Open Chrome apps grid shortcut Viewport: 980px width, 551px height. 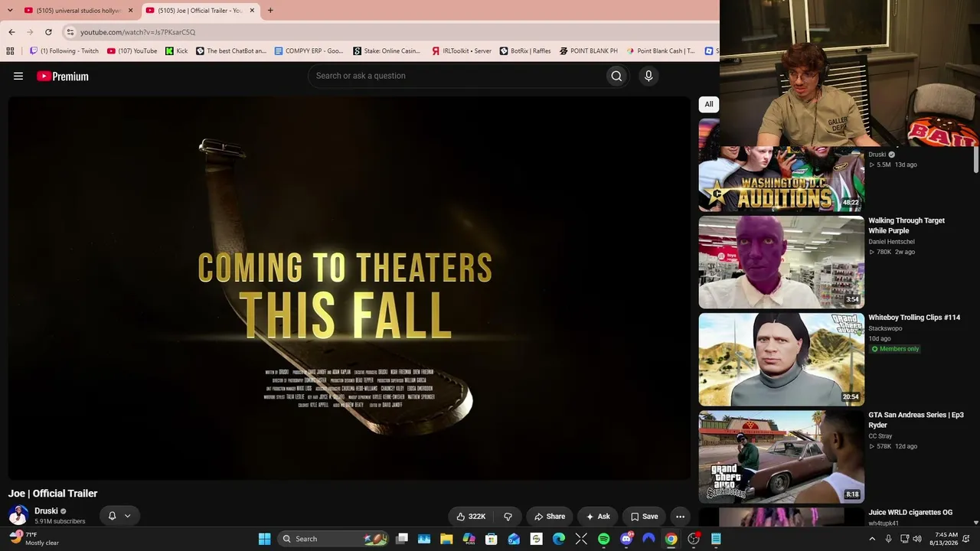10,51
